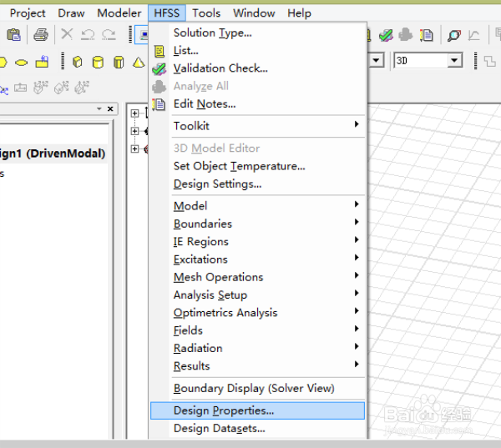Image resolution: width=501 pixels, height=448 pixels.
Task: Open the Help menu
Action: tap(299, 13)
